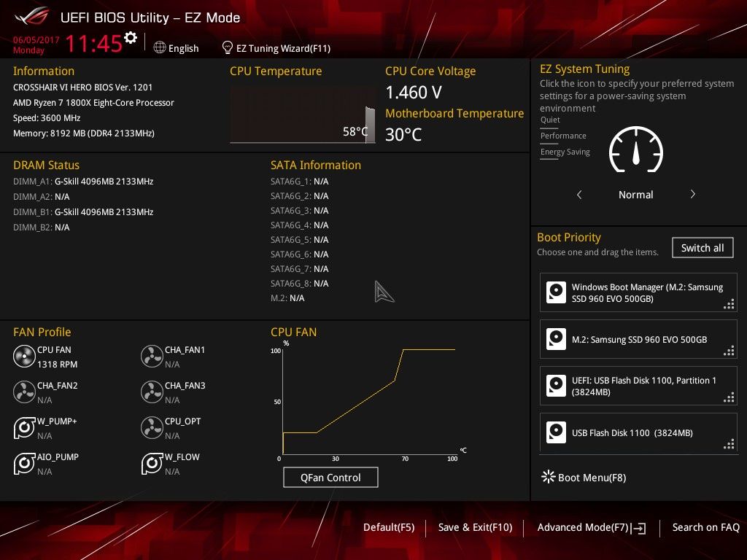Select the CPU FAN icon

tap(24, 357)
